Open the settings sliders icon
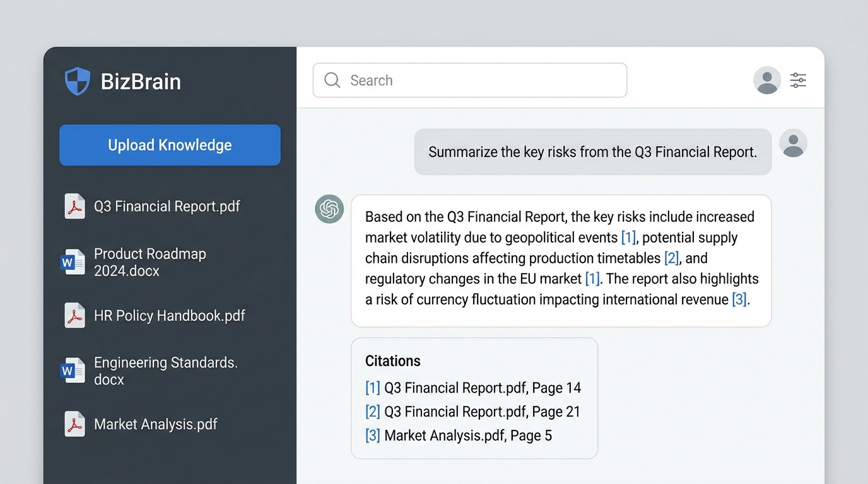 coord(798,80)
